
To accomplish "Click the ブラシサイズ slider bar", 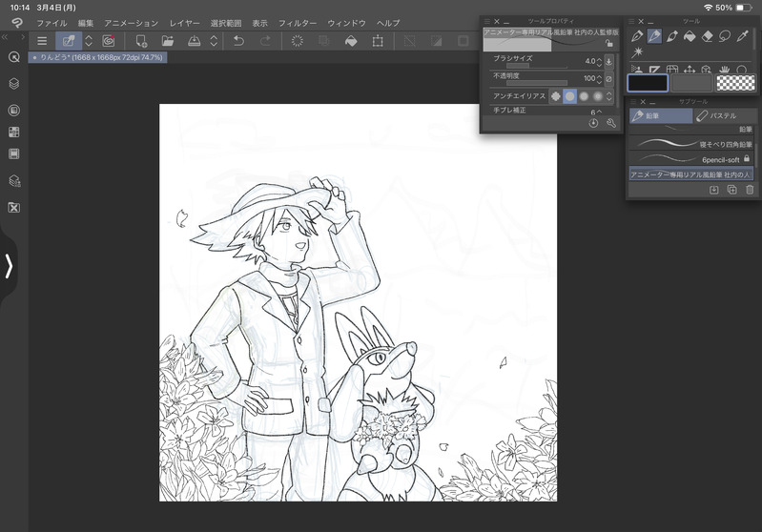I will tap(537, 66).
